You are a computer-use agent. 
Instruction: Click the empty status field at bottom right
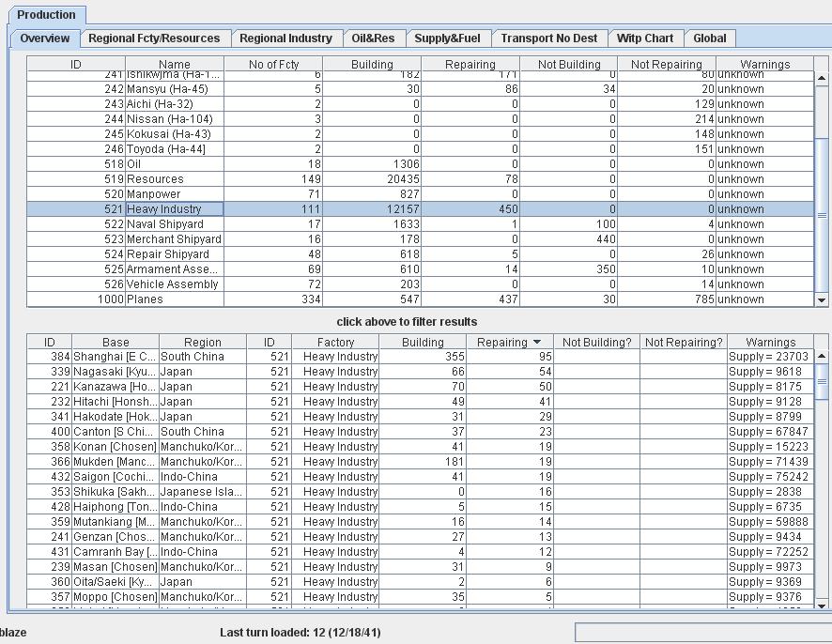703,633
